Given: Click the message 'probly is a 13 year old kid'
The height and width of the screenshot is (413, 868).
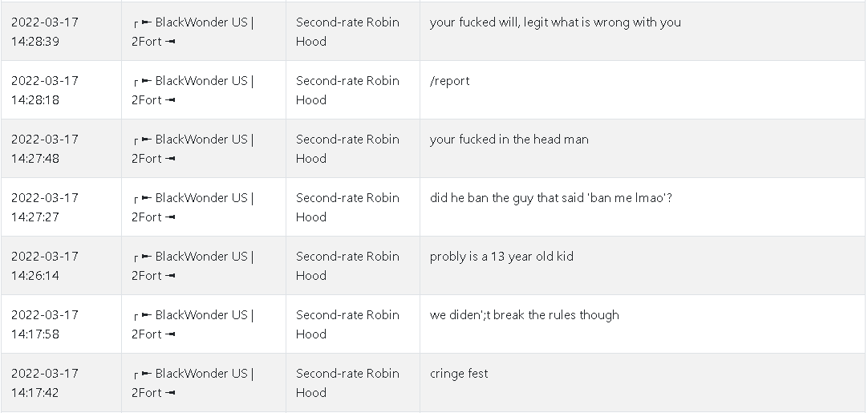Looking at the screenshot, I should (501, 257).
